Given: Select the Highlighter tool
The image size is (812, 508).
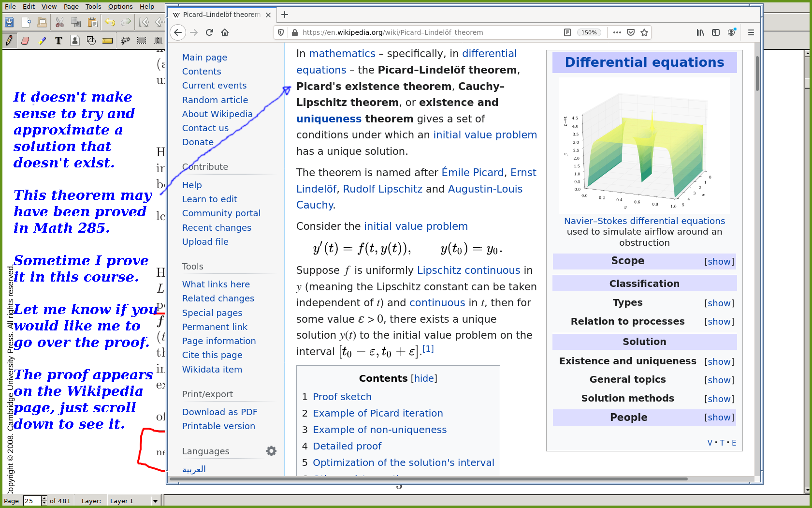Looking at the screenshot, I should pos(42,41).
